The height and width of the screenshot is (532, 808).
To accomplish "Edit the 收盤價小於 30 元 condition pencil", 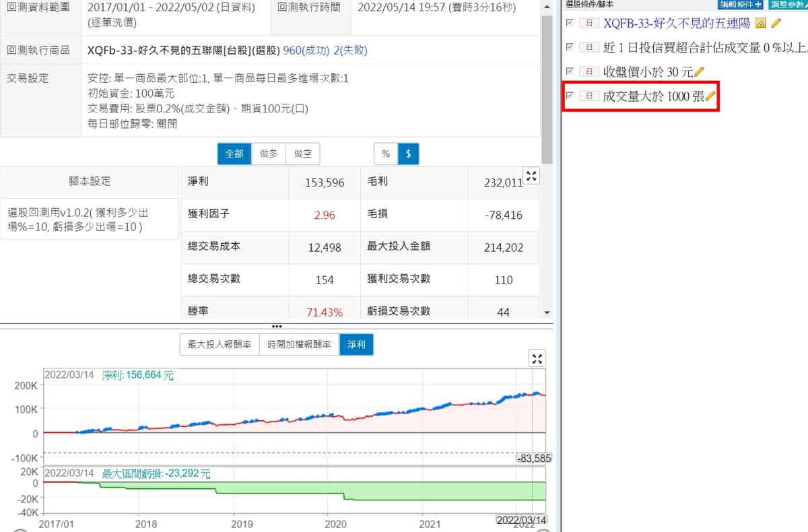I will [698, 71].
